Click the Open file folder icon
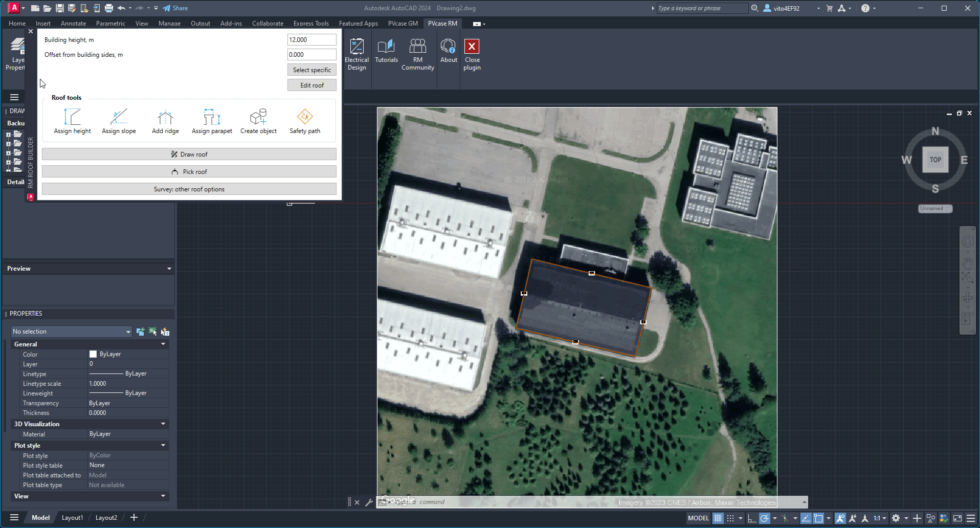The height and width of the screenshot is (528, 980). 47,8
